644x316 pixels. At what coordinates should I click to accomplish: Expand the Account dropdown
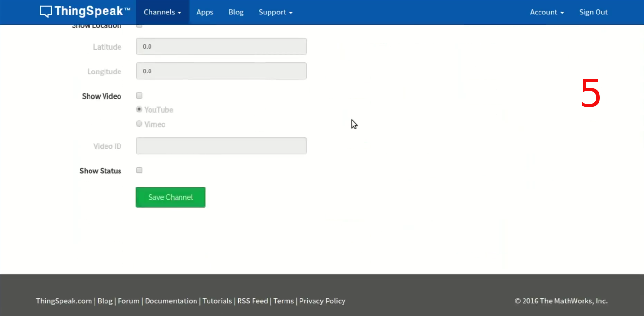click(x=547, y=12)
